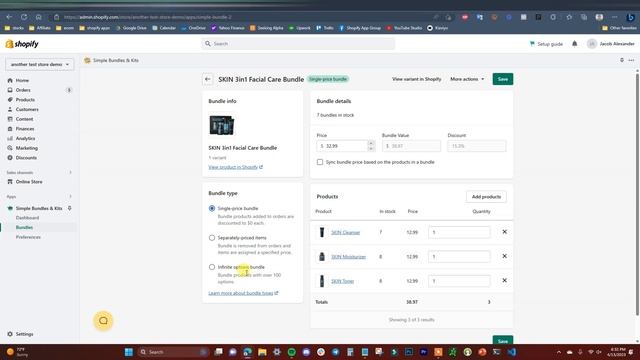Open Content in the sidebar

[24, 119]
